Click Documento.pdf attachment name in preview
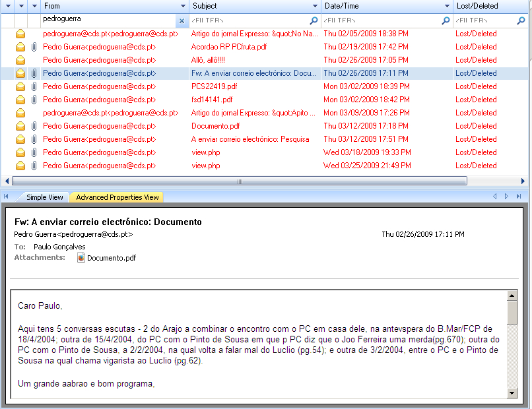Image resolution: width=532 pixels, height=409 pixels. (x=112, y=258)
